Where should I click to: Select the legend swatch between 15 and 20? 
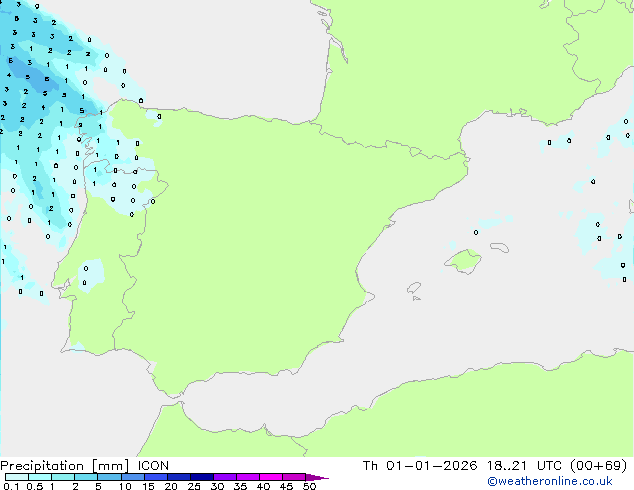pyautogui.click(x=156, y=477)
